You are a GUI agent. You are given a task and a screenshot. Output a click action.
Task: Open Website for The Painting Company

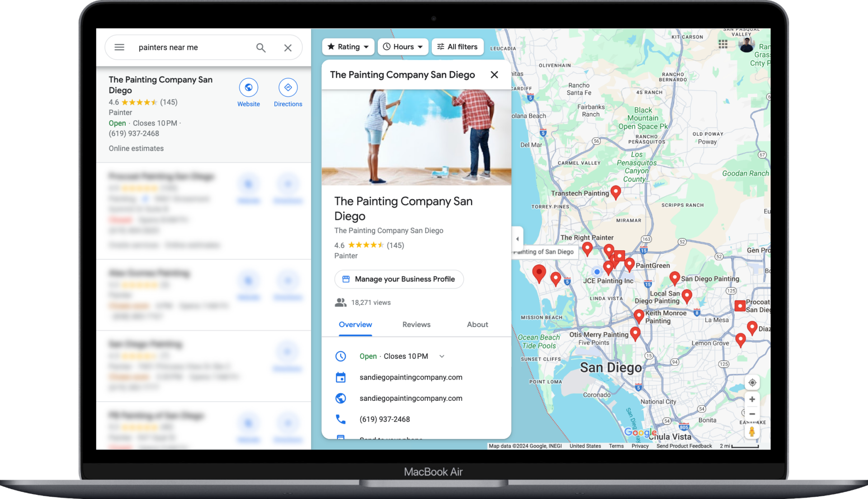click(x=249, y=93)
